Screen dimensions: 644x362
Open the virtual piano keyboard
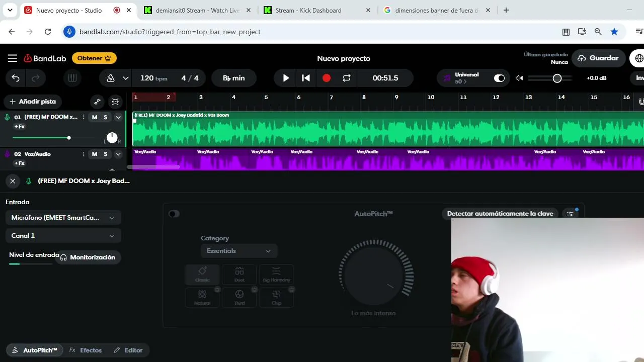tap(72, 78)
